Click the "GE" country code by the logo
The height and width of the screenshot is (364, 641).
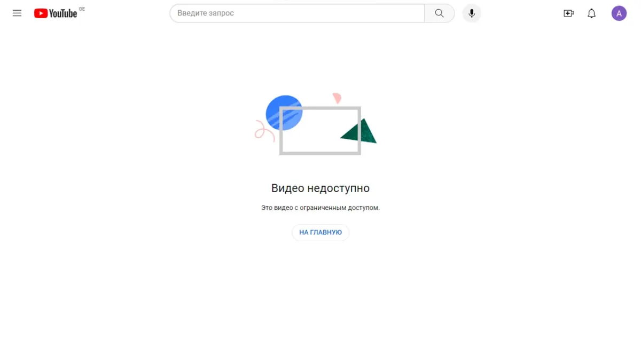click(82, 9)
